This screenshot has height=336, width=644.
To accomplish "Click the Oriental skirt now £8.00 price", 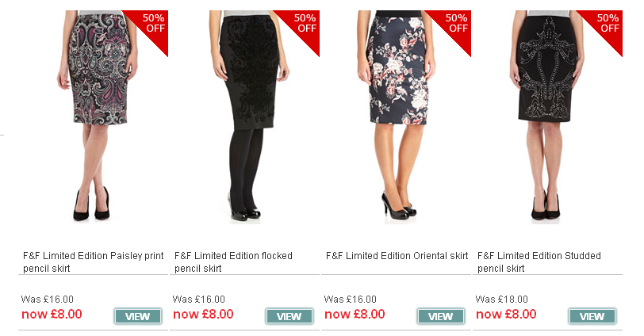I will pos(355,315).
